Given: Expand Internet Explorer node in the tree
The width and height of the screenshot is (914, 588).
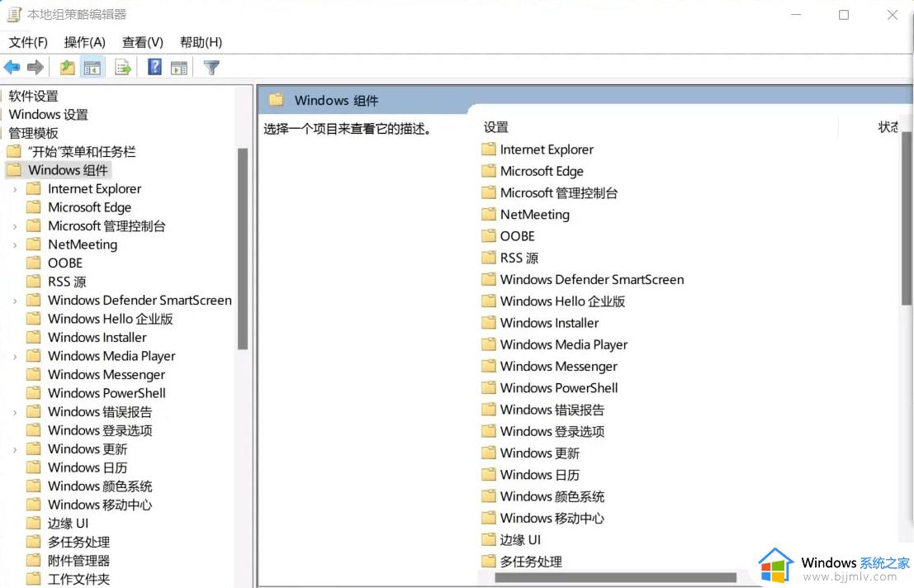Looking at the screenshot, I should (x=15, y=189).
